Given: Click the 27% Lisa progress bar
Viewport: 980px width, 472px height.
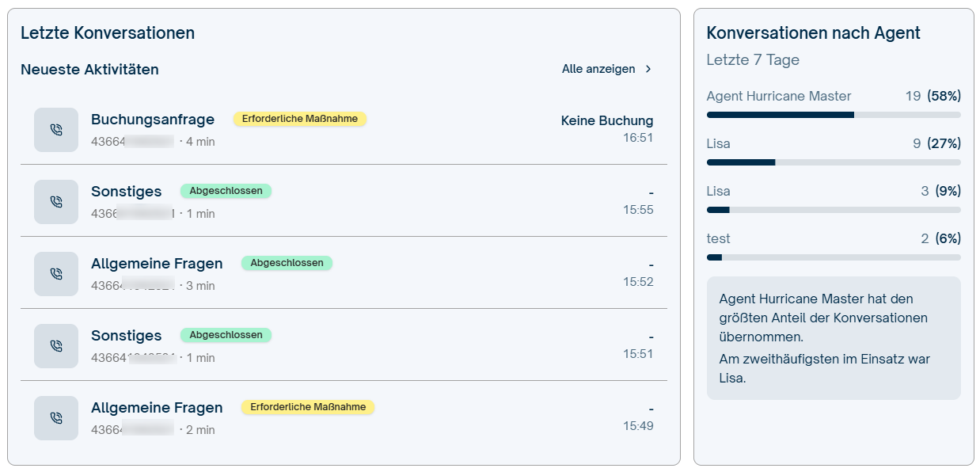Looking at the screenshot, I should pyautogui.click(x=834, y=162).
